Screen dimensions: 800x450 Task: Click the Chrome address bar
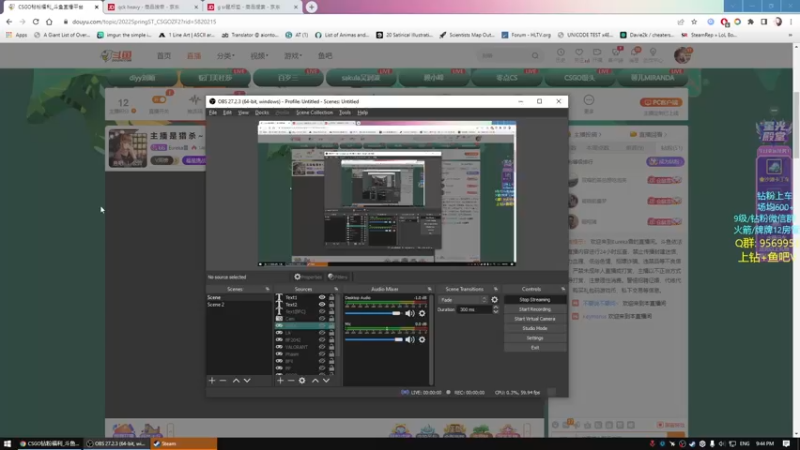coord(367,22)
